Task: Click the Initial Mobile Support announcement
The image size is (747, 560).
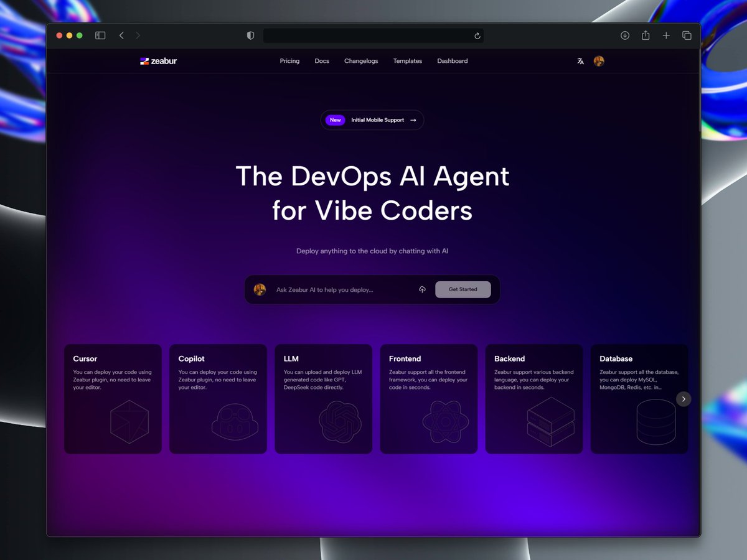Action: pyautogui.click(x=372, y=120)
